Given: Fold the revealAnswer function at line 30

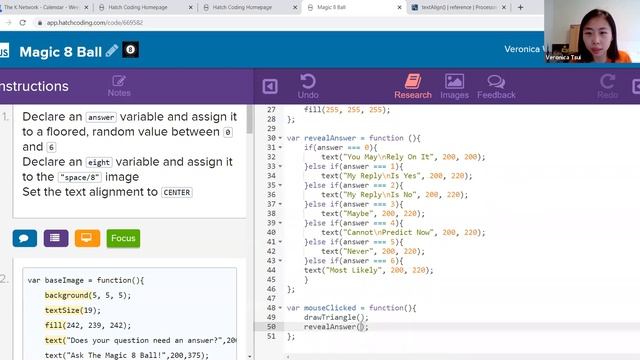Looking at the screenshot, I should coord(280,138).
